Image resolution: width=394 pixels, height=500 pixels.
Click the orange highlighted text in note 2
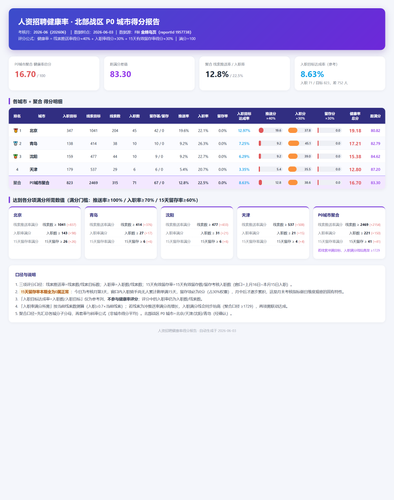pos(45,292)
